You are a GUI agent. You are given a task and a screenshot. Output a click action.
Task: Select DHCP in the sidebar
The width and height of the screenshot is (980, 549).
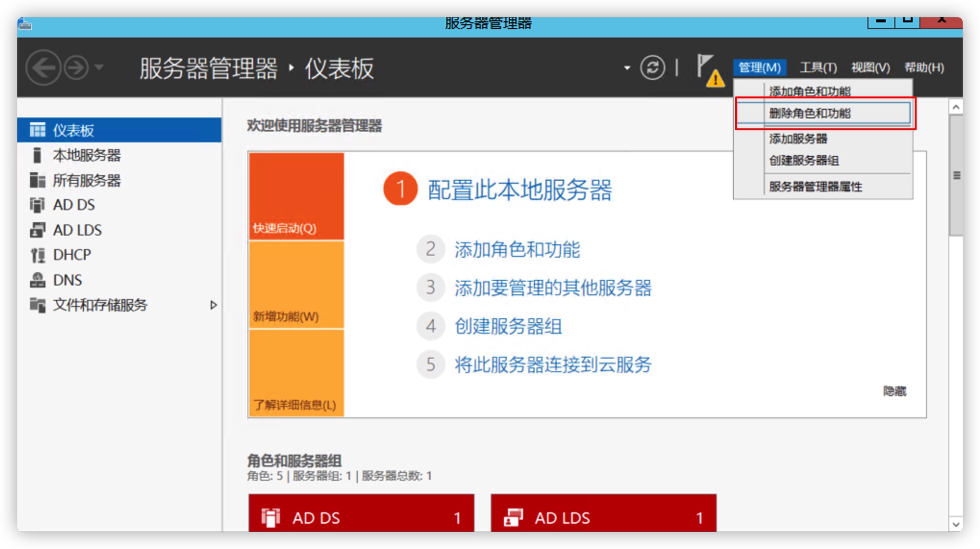(120, 255)
